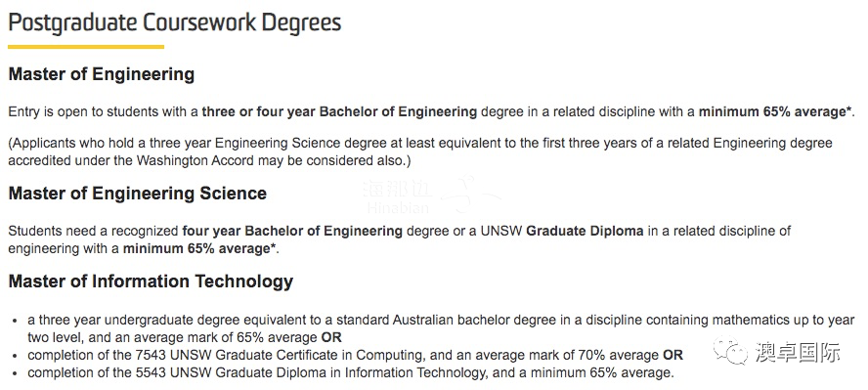Click the Master of Engineering heading
Screen dimensions: 868x390
(x=102, y=74)
